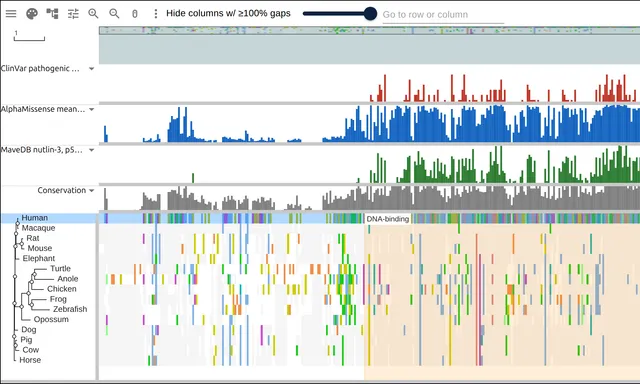Image resolution: width=640 pixels, height=384 pixels.
Task: Click the AlphaMissense mean track label
Action: coord(43,109)
